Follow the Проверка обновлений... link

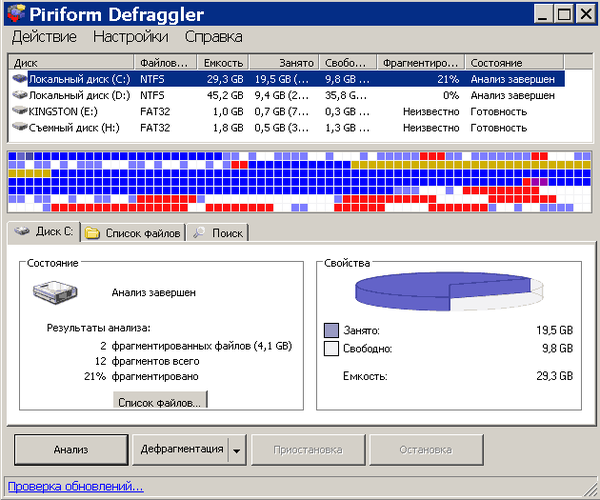click(x=75, y=487)
